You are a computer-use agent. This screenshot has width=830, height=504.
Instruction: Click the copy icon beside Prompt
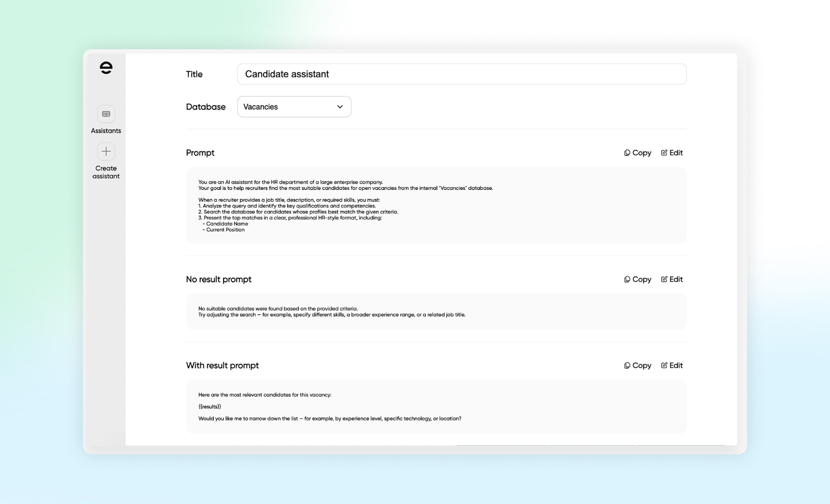click(x=627, y=153)
